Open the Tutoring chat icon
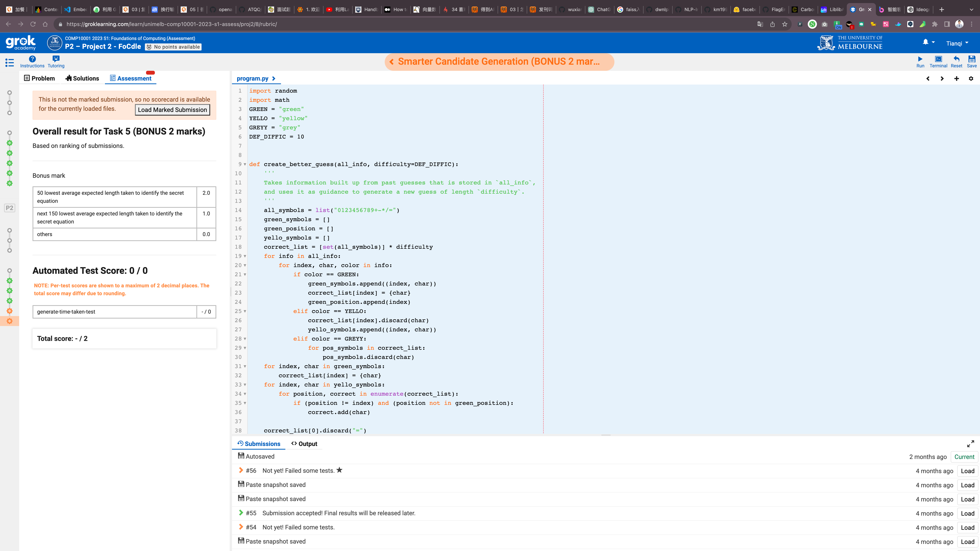The image size is (980, 551). coord(56,59)
